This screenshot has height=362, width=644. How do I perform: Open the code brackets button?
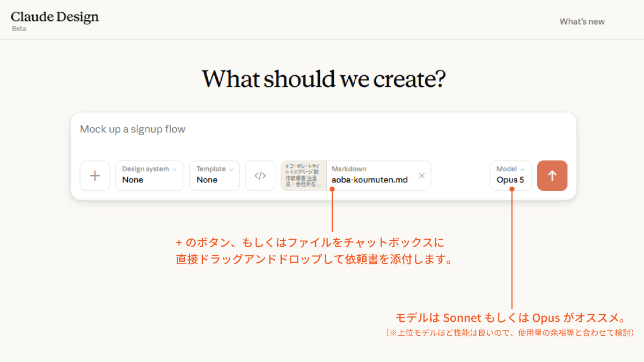coord(260,176)
